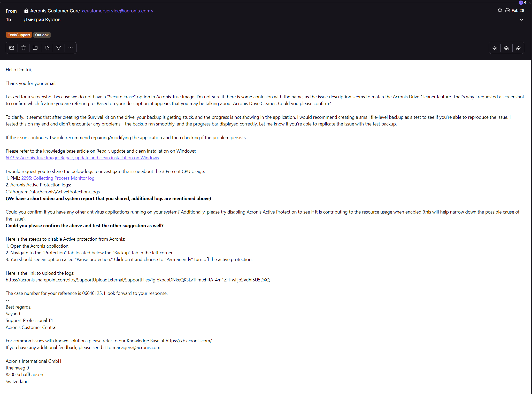
Task: Select the TechSupport tag
Action: (19, 35)
